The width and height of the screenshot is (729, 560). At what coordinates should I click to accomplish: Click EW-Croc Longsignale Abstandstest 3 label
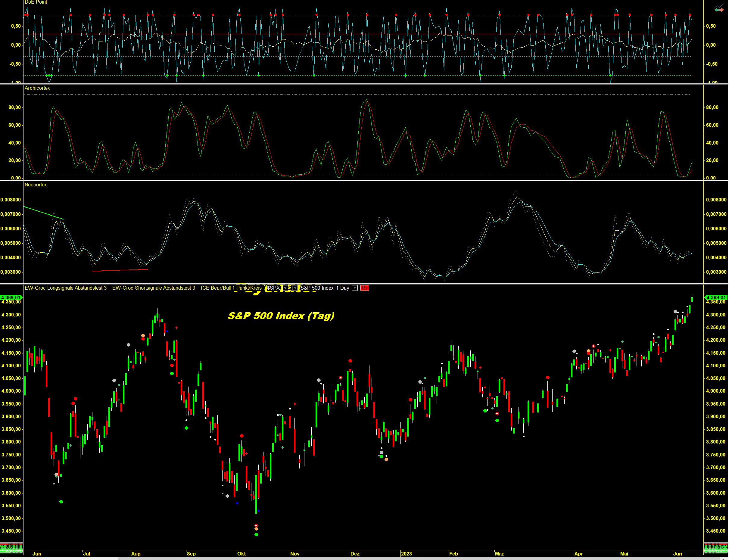pyautogui.click(x=66, y=288)
